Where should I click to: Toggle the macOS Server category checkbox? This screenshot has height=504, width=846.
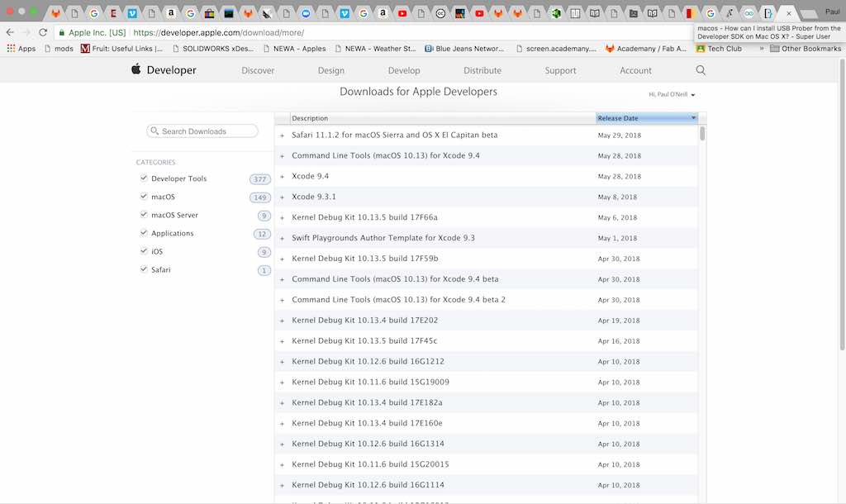coord(144,215)
